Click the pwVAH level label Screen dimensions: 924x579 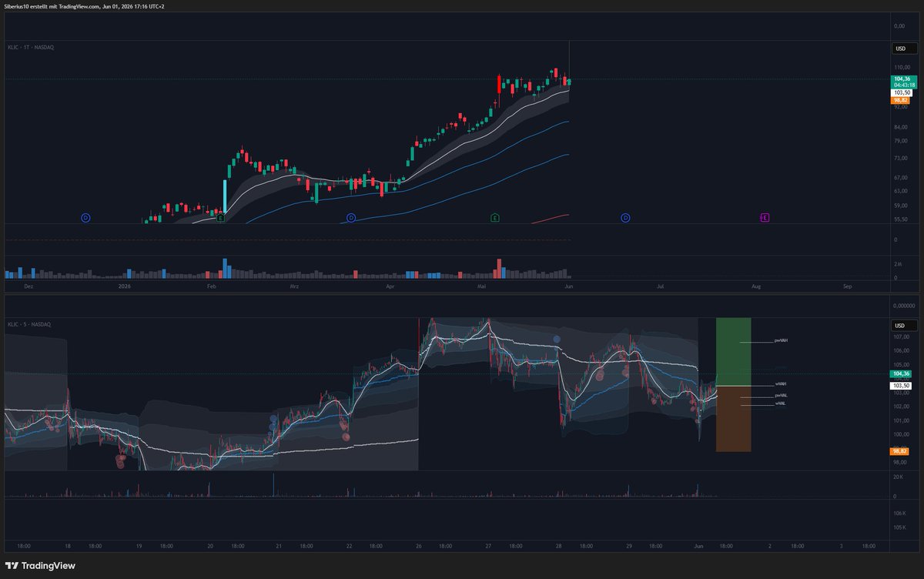pos(781,340)
